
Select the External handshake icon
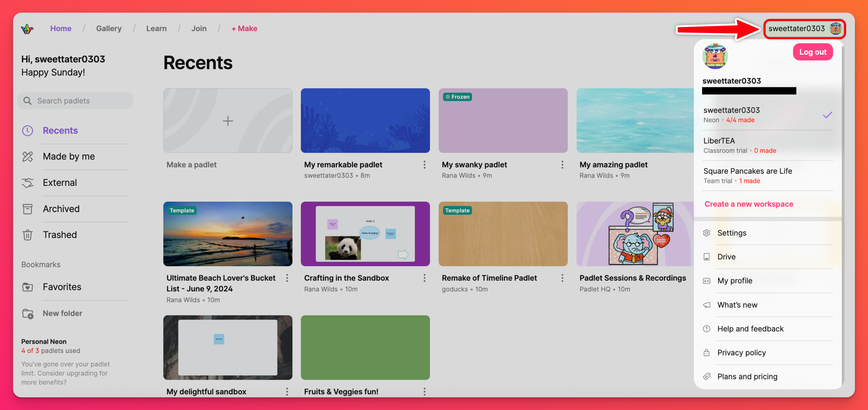[x=28, y=183]
